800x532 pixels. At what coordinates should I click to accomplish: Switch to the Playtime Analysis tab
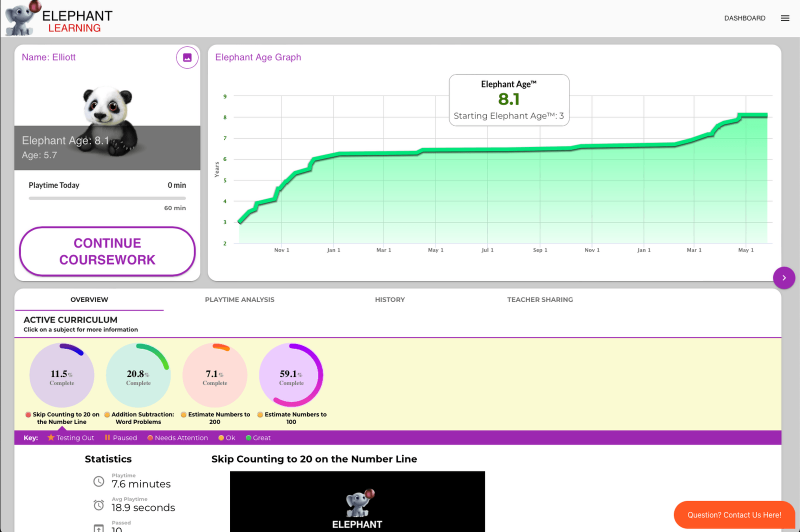point(239,299)
